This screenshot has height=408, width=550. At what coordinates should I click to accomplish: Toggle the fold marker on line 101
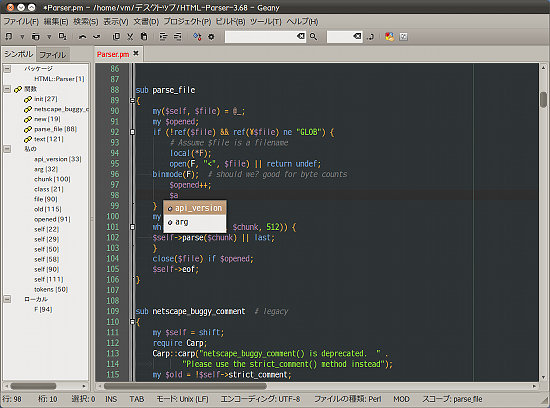tap(132, 227)
